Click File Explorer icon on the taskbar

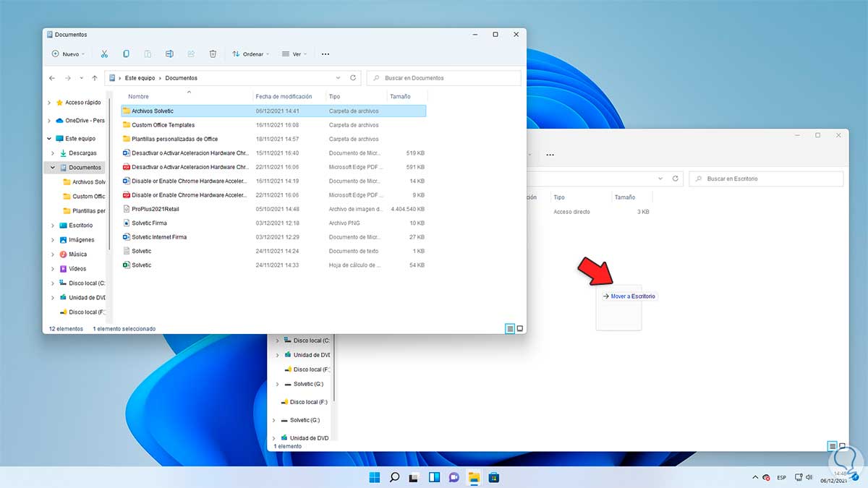click(474, 477)
